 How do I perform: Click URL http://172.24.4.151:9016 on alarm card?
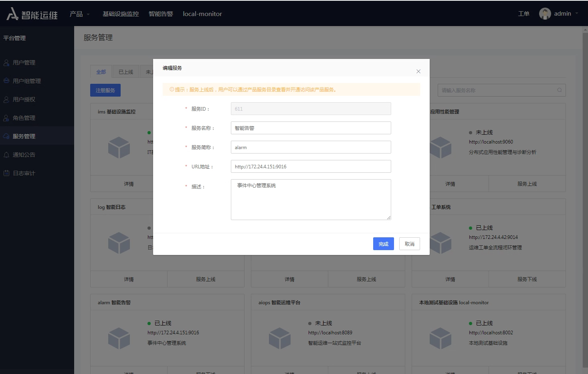click(x=173, y=333)
